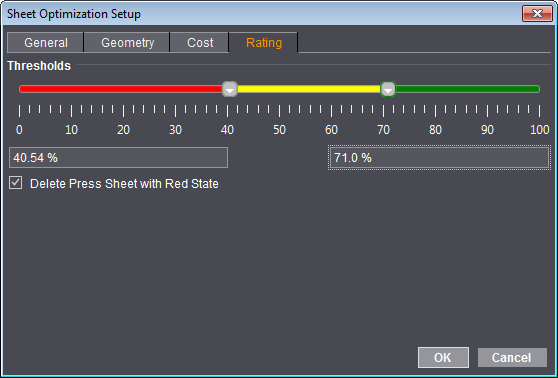Click the 50 mark on threshold scale
Viewport: 558px width, 378px height.
tap(279, 130)
